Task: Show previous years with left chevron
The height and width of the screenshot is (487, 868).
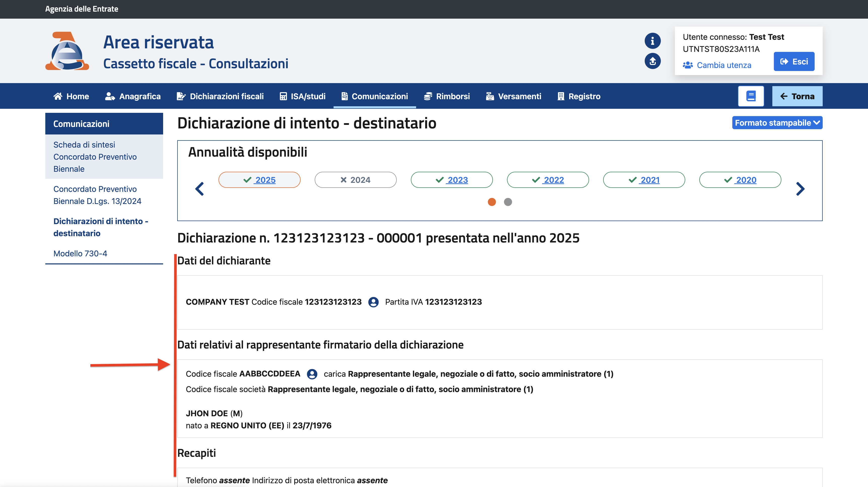Action: coord(199,189)
